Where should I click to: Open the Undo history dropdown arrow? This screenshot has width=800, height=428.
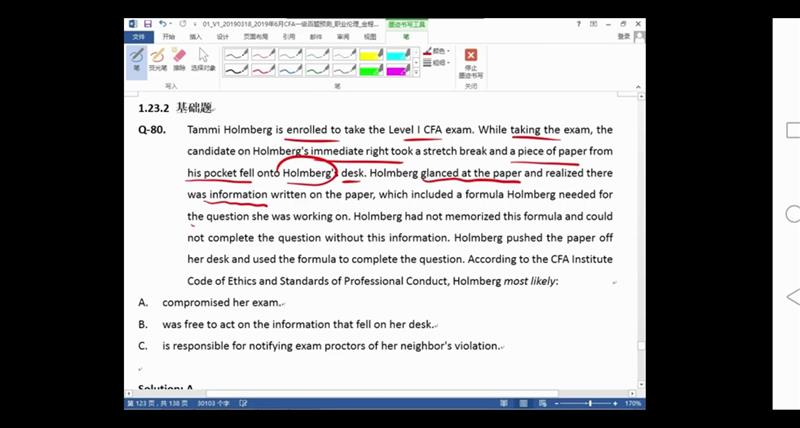(170, 24)
